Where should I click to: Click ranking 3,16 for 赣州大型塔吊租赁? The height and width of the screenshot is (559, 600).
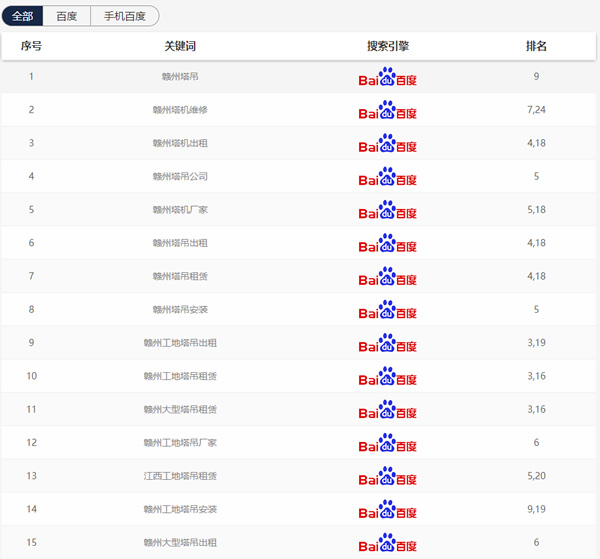(536, 409)
